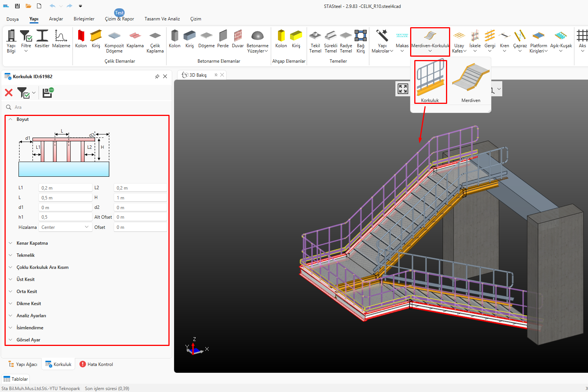Click the red X delete icon
Image resolution: width=588 pixels, height=392 pixels.
(9, 93)
